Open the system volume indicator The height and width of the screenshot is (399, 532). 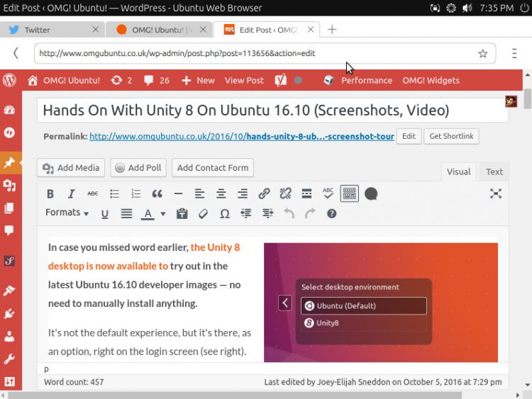point(467,8)
